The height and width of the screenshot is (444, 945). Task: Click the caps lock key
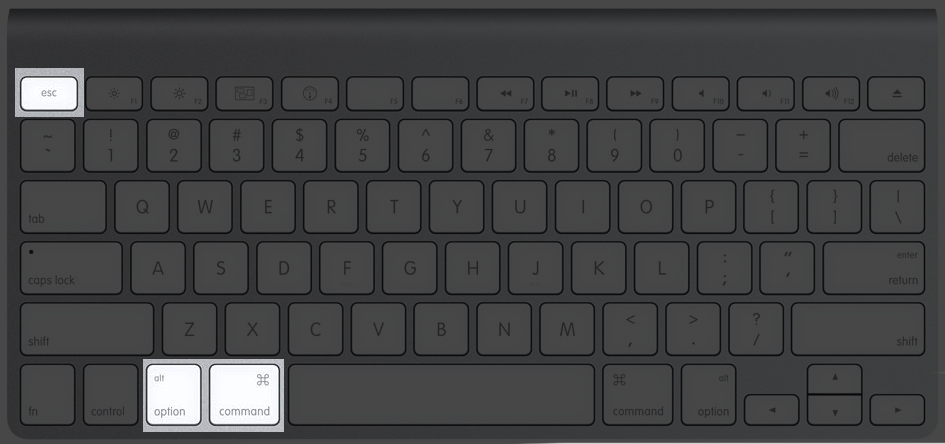tap(71, 268)
